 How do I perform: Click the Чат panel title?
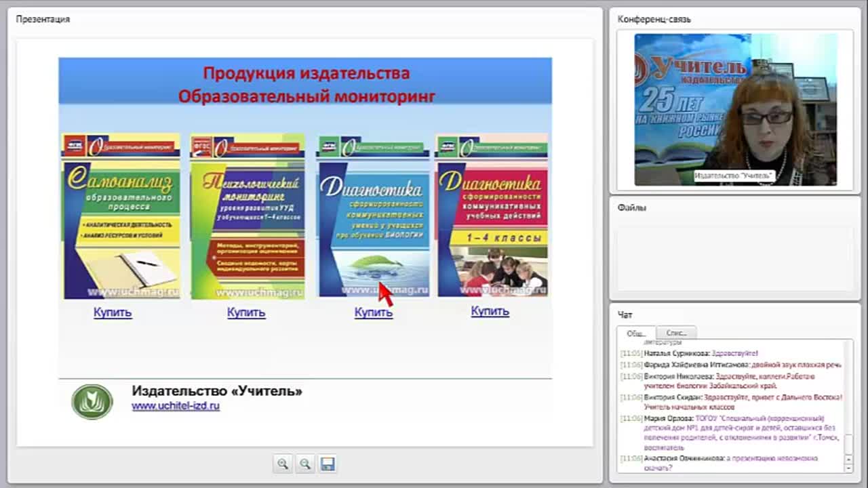[x=625, y=315]
